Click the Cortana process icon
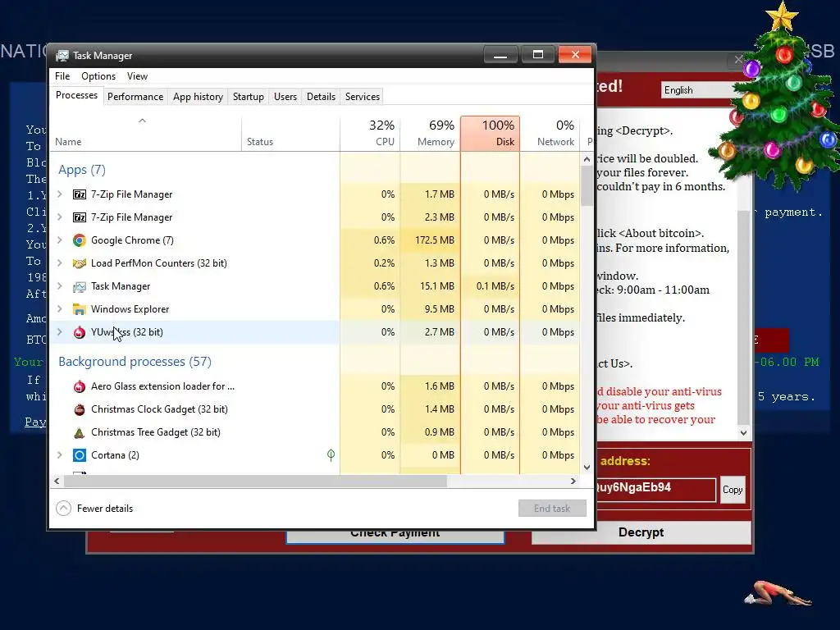The width and height of the screenshot is (840, 630). click(x=80, y=455)
